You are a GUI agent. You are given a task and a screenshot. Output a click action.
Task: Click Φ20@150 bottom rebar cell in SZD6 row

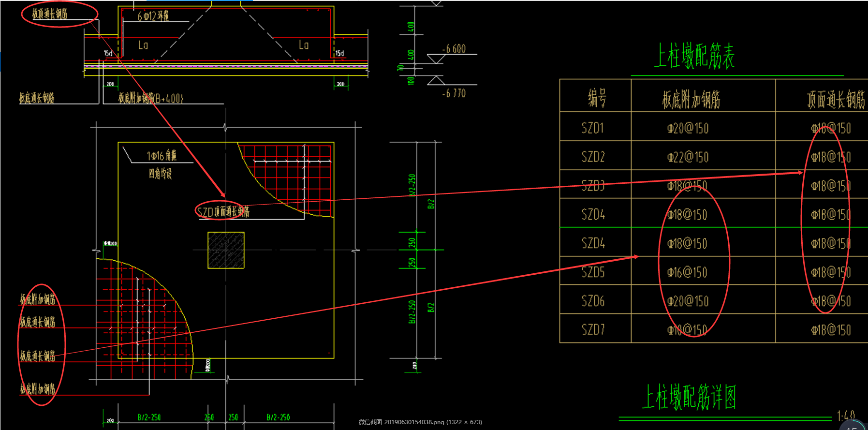coord(688,301)
